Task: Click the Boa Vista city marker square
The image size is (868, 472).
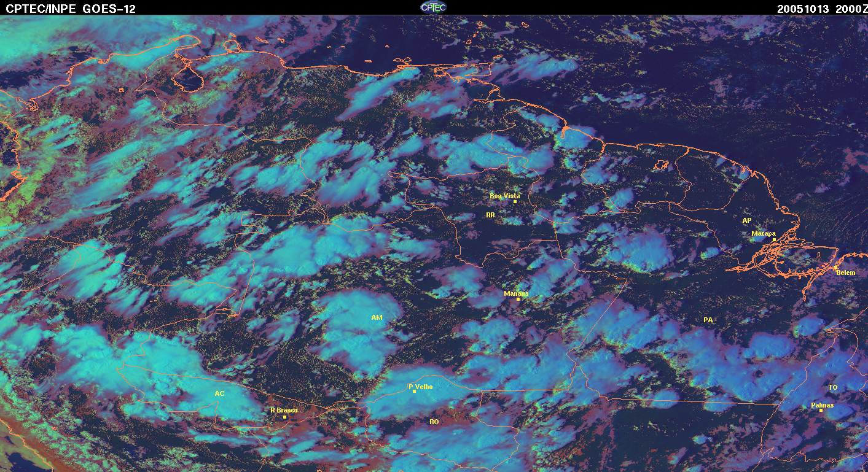Action: [515, 201]
